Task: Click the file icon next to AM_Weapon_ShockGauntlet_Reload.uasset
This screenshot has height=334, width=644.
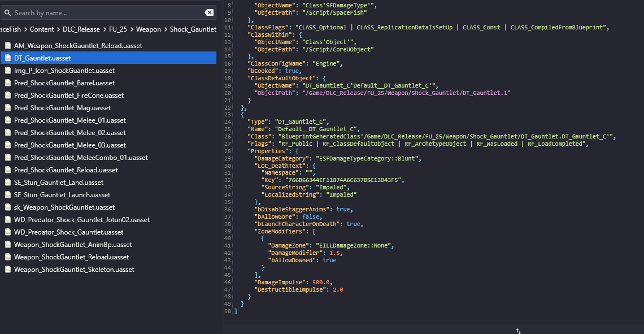Action: pyautogui.click(x=7, y=46)
